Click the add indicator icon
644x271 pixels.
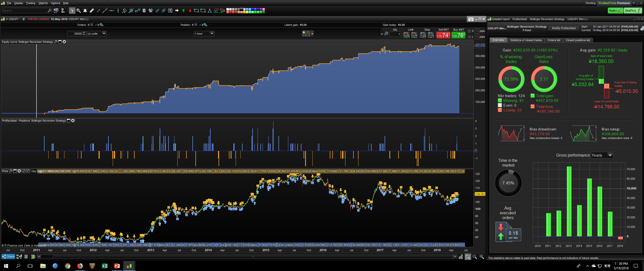click(306, 33)
